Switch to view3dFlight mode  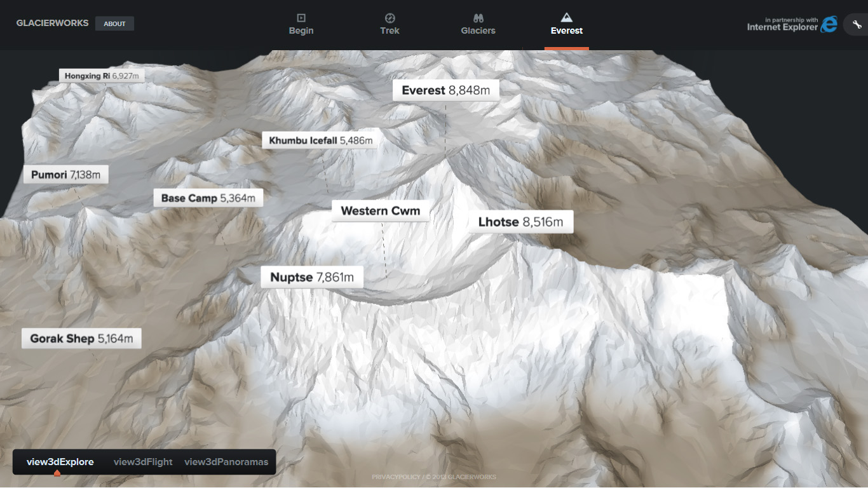(143, 462)
